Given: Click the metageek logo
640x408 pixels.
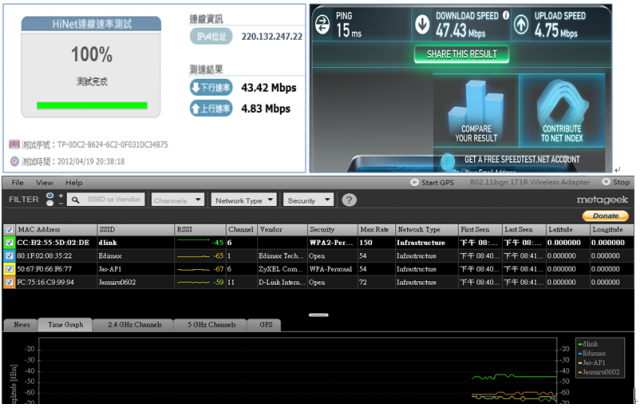Looking at the screenshot, I should 602,200.
